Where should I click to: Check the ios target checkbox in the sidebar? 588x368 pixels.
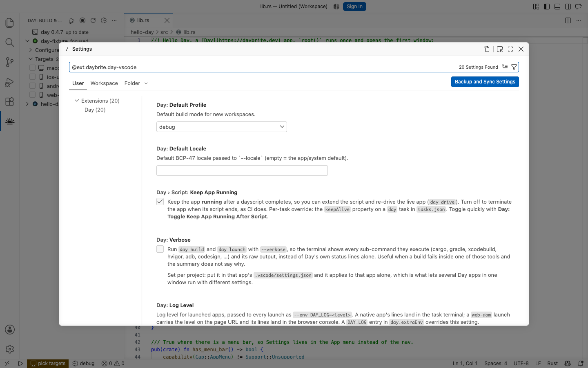[x=33, y=76]
